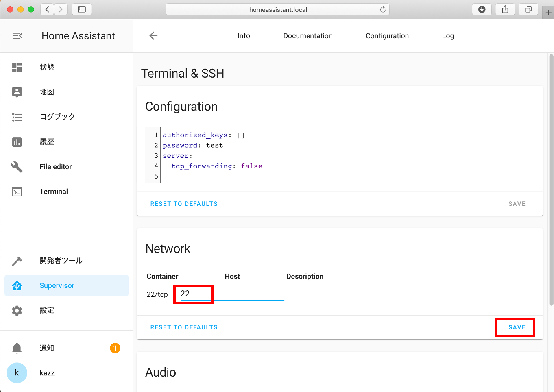Viewport: 554px width, 392px height.
Task: Switch to the Configuration tab
Action: pyautogui.click(x=387, y=36)
